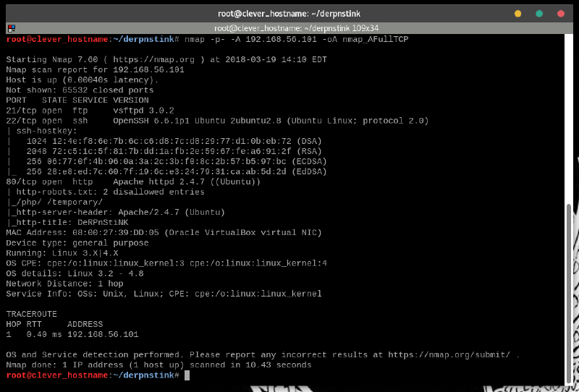Click the 'vsftpd 3.0.2' version text
Screen dimensions: 579x392
143,111
